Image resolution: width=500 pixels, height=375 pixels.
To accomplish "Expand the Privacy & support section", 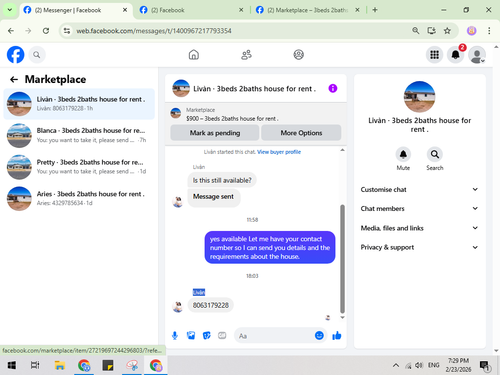I will (419, 247).
